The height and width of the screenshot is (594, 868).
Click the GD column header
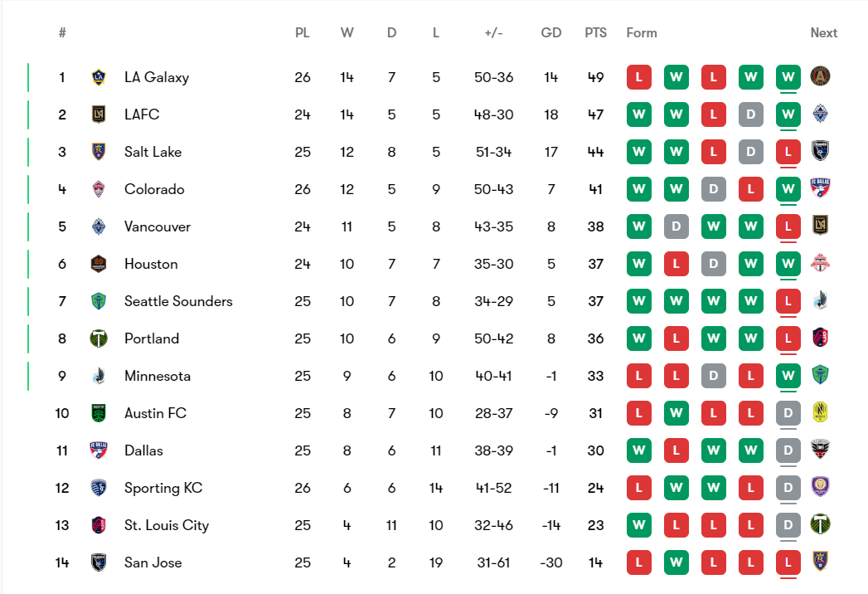[551, 33]
